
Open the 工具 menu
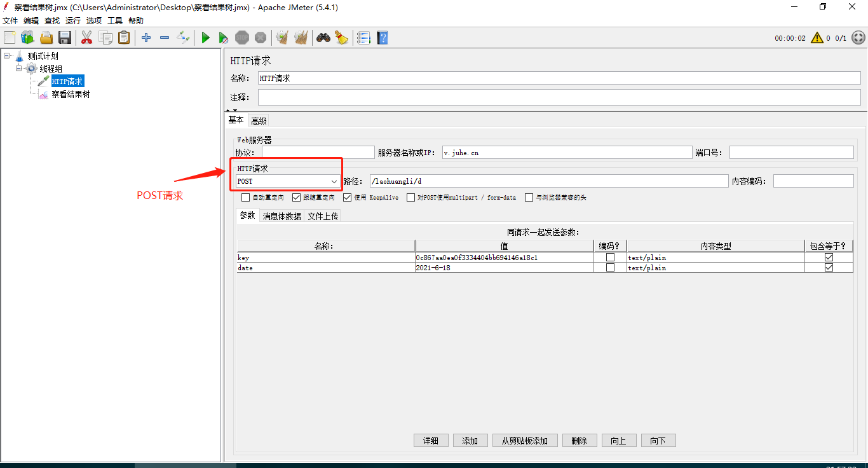(x=115, y=20)
